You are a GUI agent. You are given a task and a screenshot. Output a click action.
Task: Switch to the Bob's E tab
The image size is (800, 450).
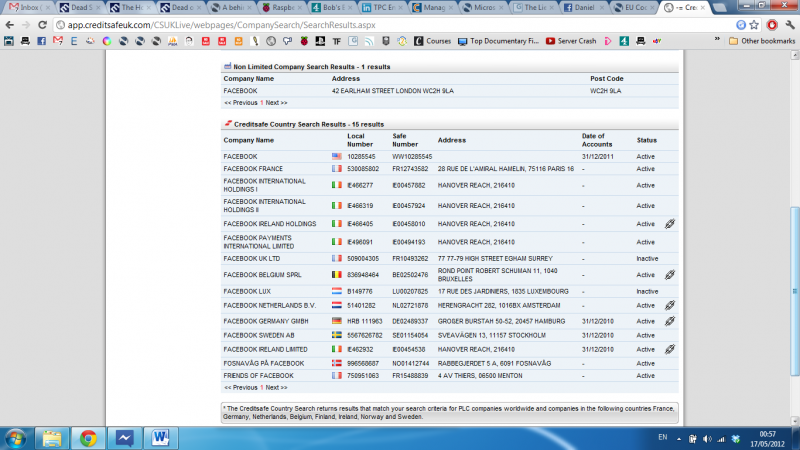click(x=333, y=7)
